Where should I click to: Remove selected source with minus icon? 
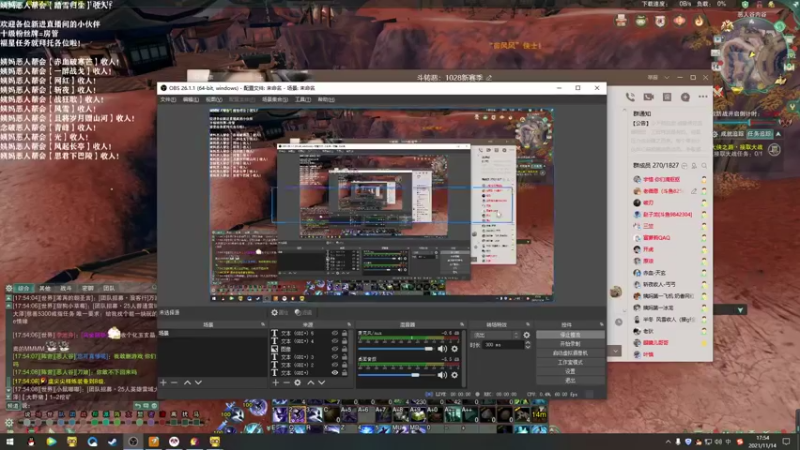(286, 383)
